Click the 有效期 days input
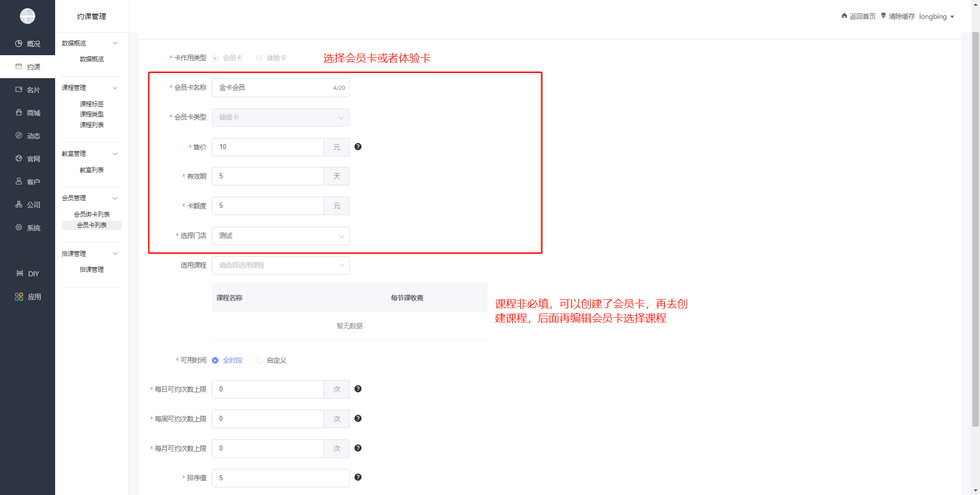The width and height of the screenshot is (980, 495). (268, 176)
